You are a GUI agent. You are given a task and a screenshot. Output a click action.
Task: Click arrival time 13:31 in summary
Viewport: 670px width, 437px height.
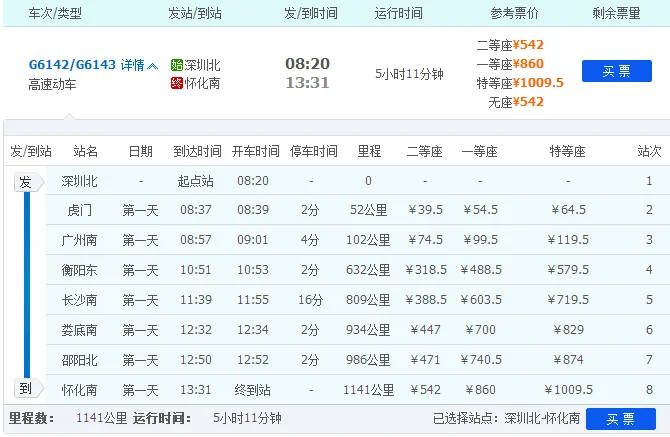click(x=308, y=82)
